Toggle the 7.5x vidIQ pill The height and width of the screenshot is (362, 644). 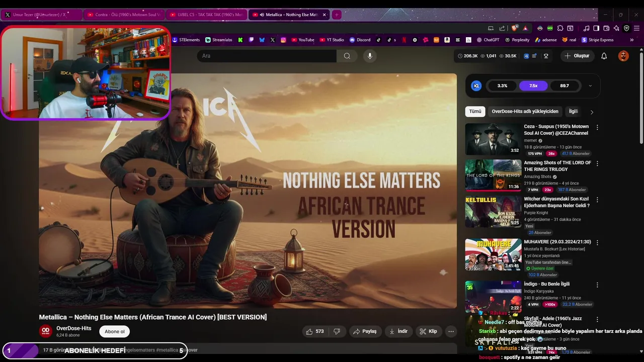[x=533, y=86]
